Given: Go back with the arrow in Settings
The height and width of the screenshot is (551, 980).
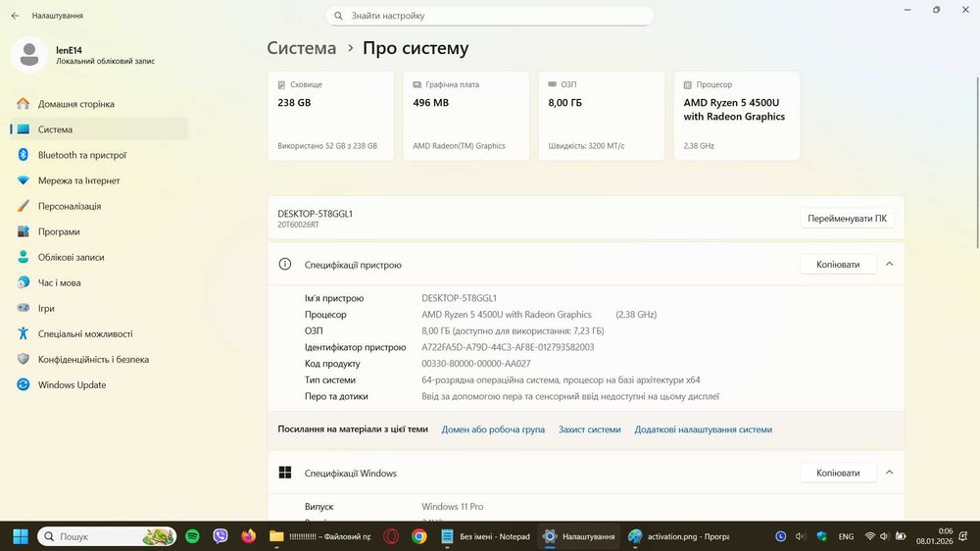Looking at the screenshot, I should (x=15, y=16).
